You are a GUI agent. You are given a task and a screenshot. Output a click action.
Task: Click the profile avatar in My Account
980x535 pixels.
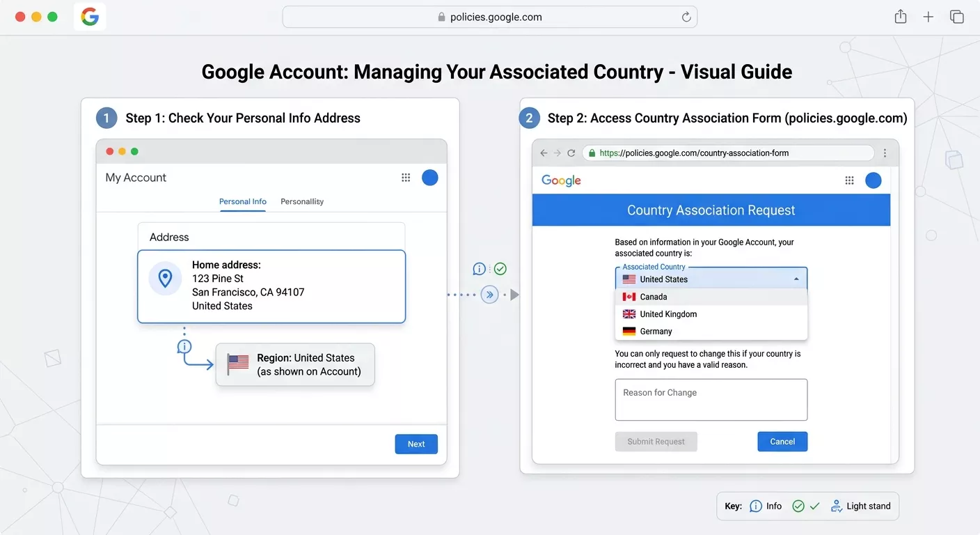430,178
